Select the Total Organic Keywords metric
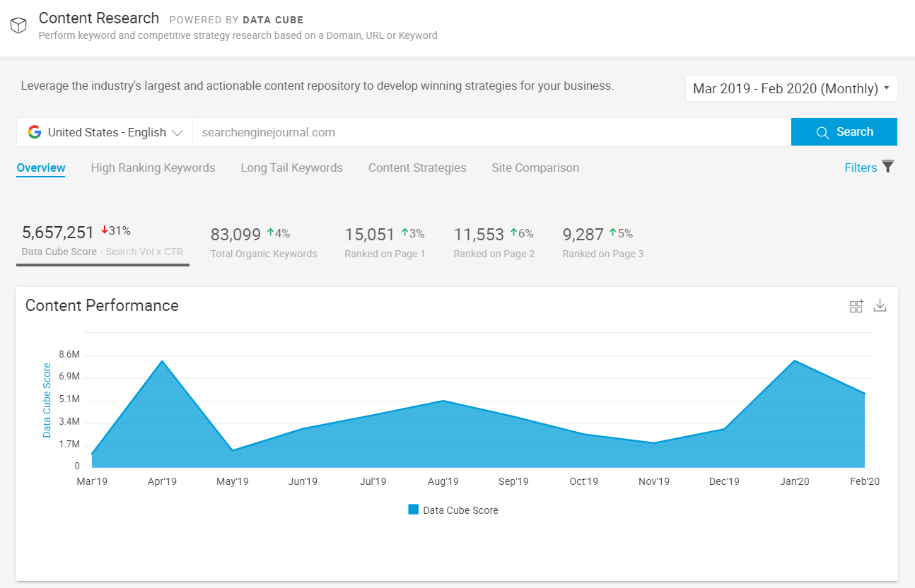The image size is (915, 588). coord(263,242)
